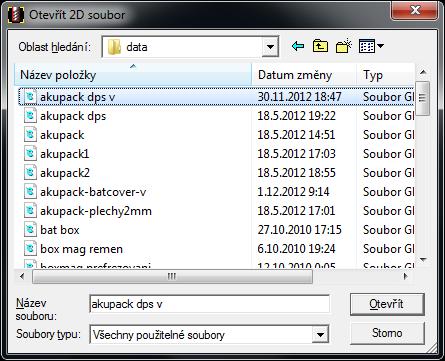
Task: Select the file name 'akupack'
Action: [x=62, y=135]
